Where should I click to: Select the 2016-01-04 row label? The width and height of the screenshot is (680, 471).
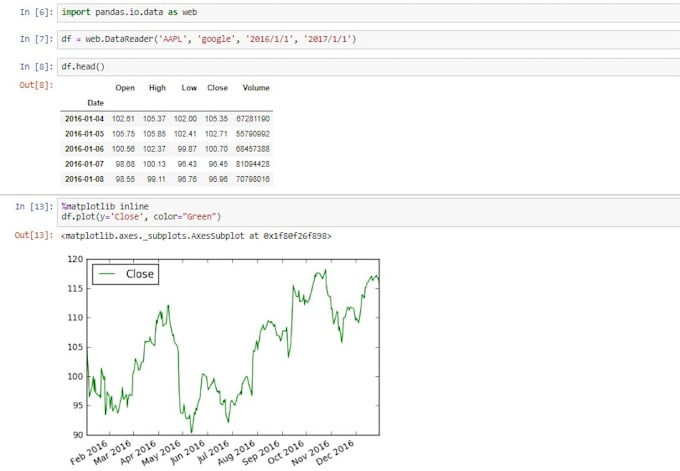coord(85,119)
